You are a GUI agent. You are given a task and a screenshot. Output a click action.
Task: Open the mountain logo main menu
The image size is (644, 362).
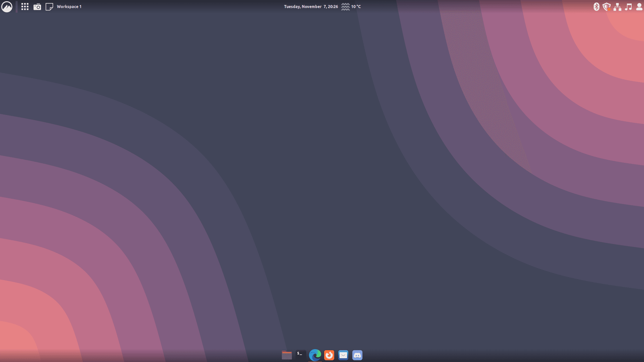(x=7, y=7)
